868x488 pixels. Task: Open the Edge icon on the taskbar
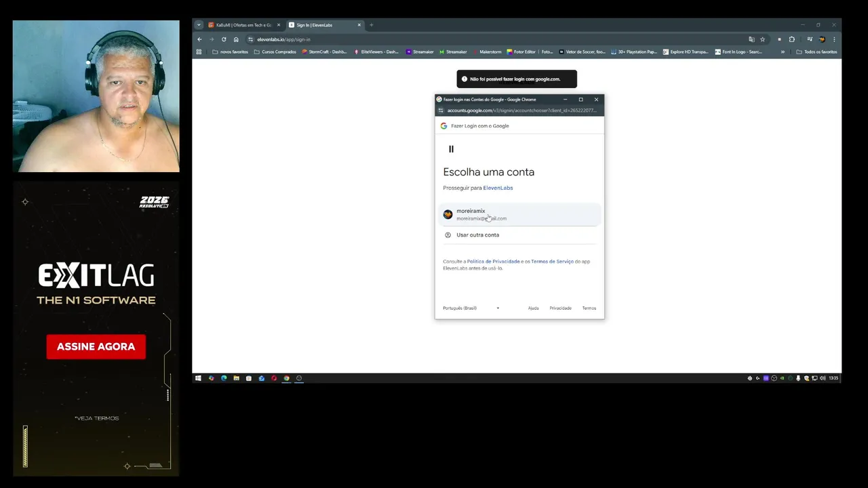(223, 378)
